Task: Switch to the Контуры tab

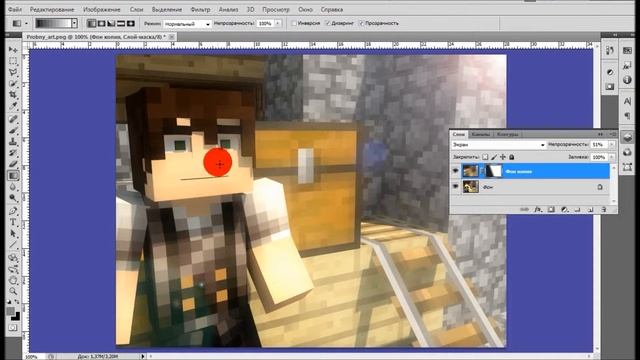Action: click(507, 134)
